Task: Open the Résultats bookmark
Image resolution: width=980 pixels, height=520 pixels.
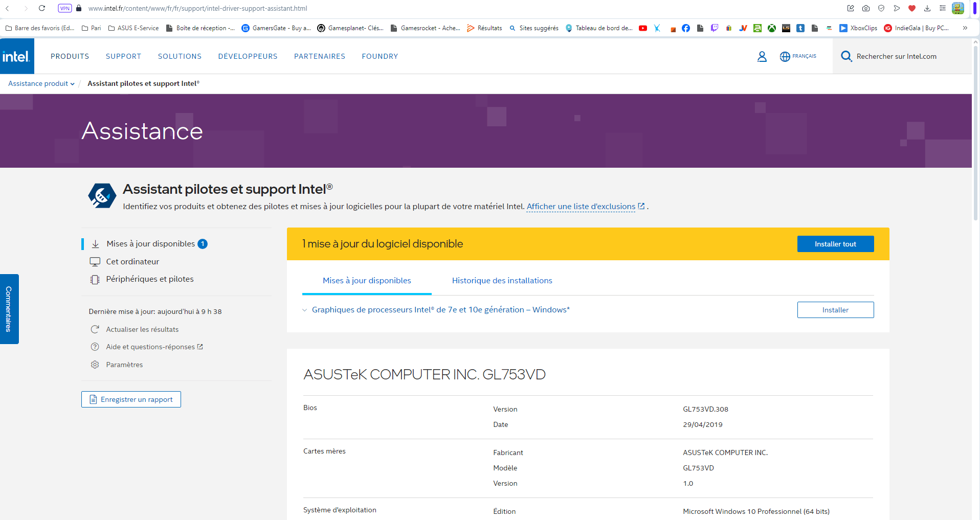Action: pyautogui.click(x=484, y=28)
